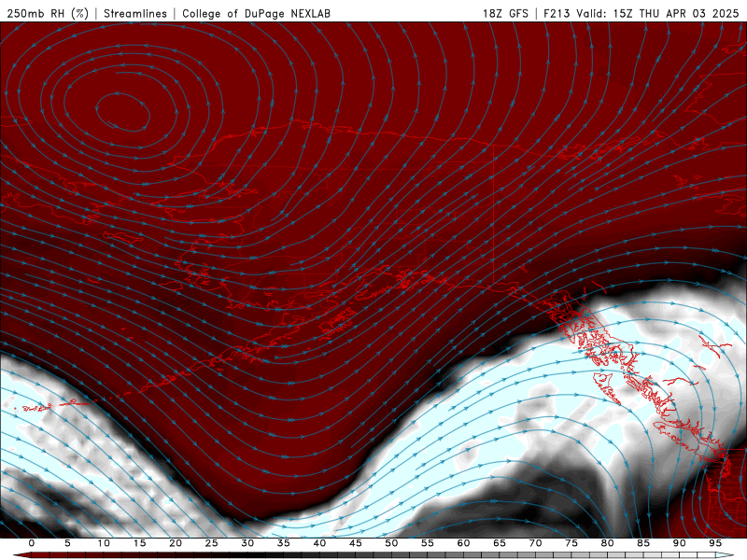The image size is (747, 560).
Task: Click the center of the closed streamline circulation
Action: click(x=123, y=112)
